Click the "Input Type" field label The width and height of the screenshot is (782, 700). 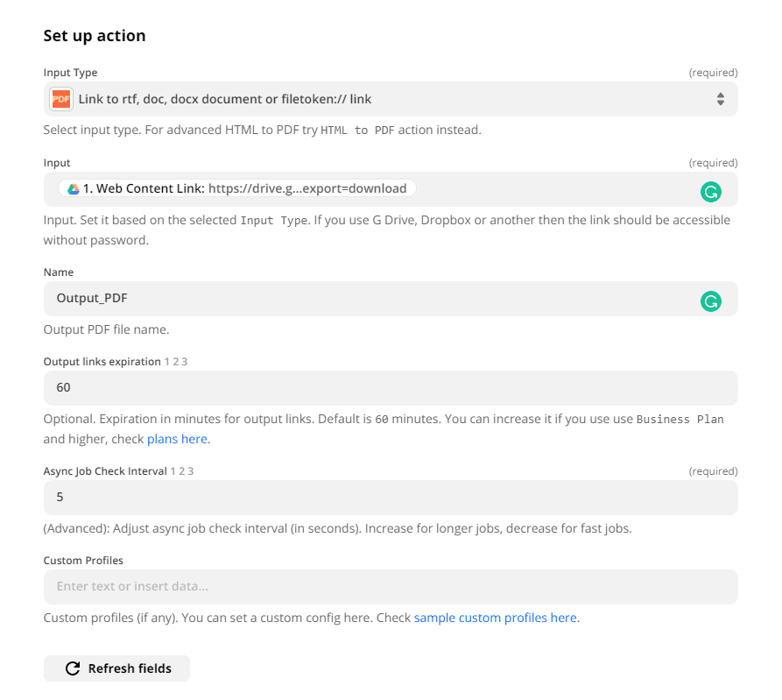71,73
